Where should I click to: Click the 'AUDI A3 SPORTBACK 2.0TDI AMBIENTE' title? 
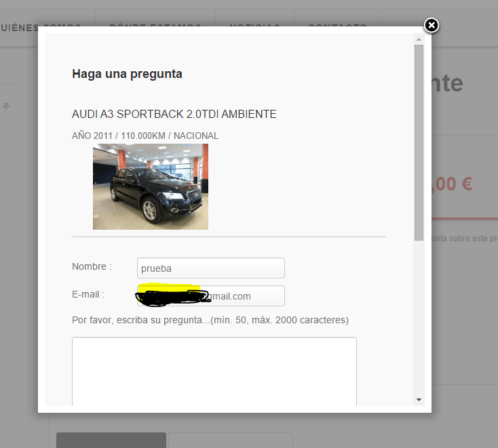pyautogui.click(x=174, y=114)
